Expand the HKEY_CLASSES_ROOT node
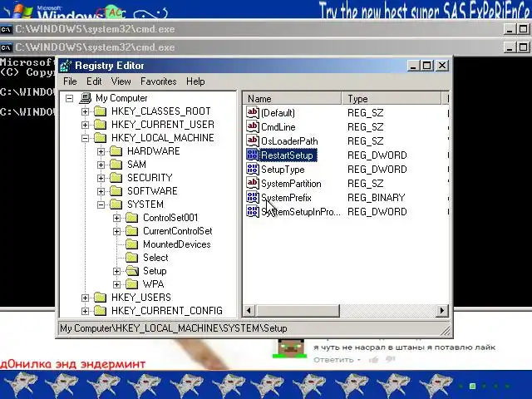 pos(85,111)
